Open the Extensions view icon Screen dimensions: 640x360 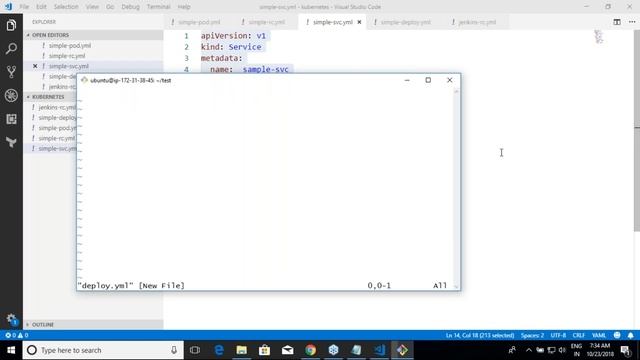[x=11, y=119]
